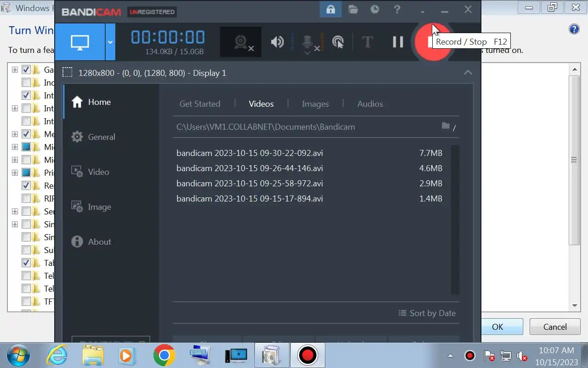
Task: Uncheck the 'Re' feature checkbox in Windows Features
Action: click(x=26, y=186)
